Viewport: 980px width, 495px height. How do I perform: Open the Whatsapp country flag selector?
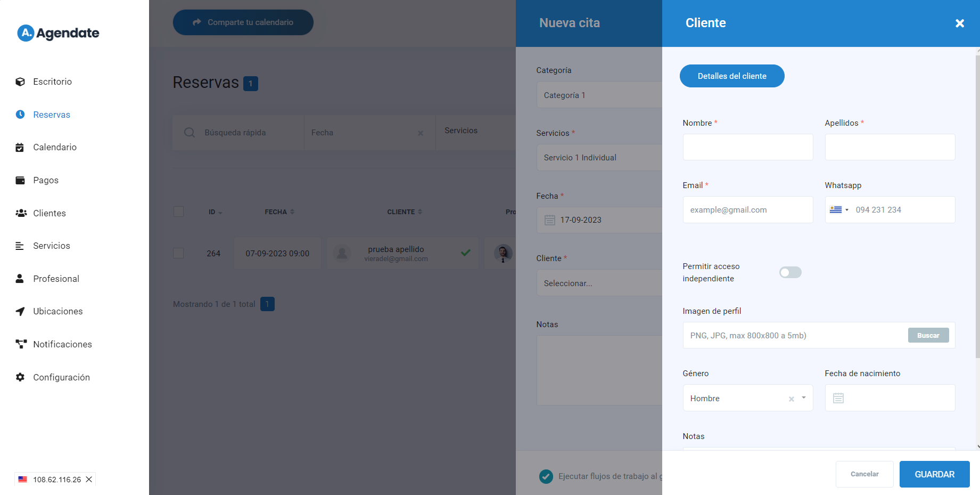[x=839, y=210]
